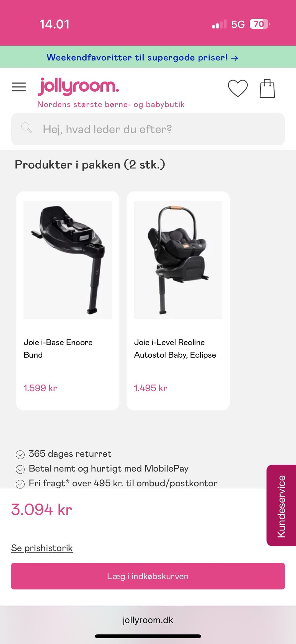Tap the Fri fragt checkmark icon
Viewport: 296px width, 644px height.
click(20, 484)
